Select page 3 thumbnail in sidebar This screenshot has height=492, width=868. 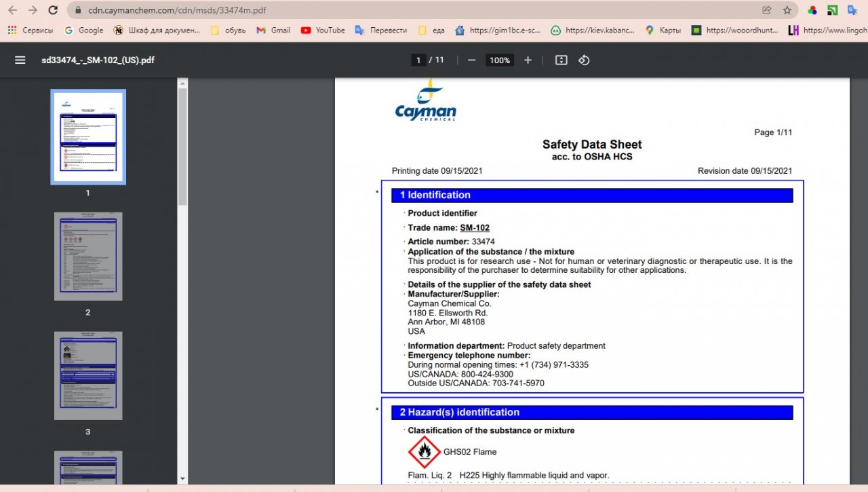[x=88, y=376]
